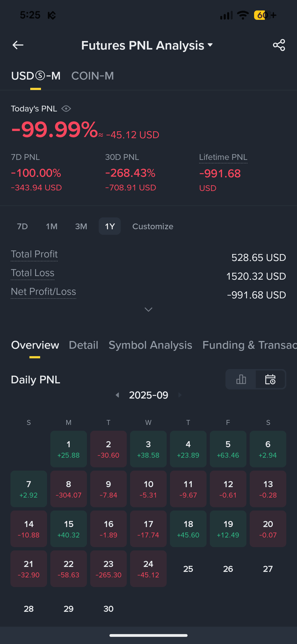Open Total Loss explanation
Image resolution: width=297 pixels, height=644 pixels.
click(32, 273)
